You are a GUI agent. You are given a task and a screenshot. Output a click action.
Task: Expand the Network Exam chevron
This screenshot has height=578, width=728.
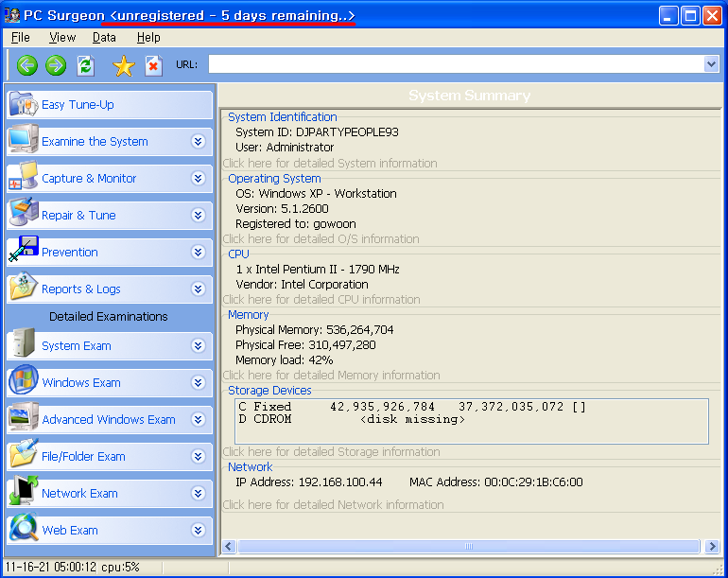(x=199, y=493)
